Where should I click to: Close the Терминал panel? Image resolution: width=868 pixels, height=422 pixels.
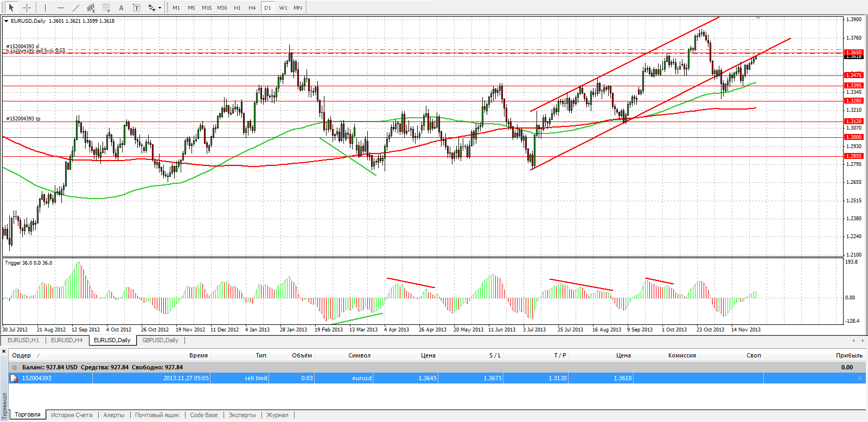click(4, 351)
